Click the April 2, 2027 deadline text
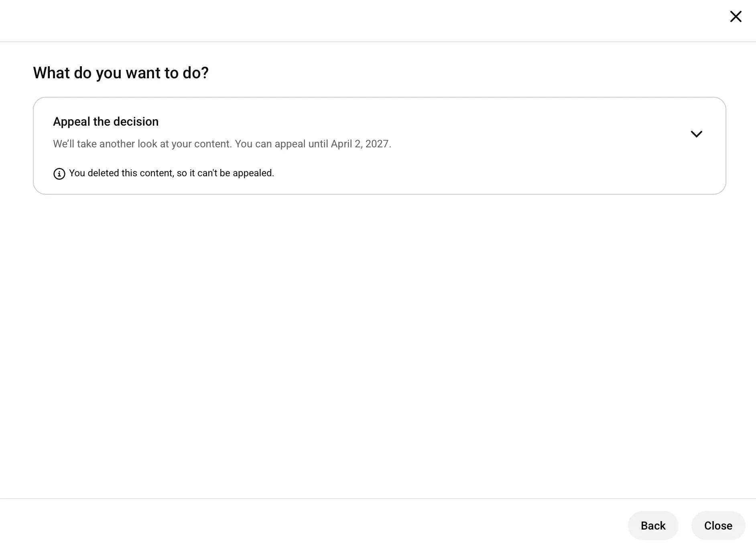This screenshot has height=546, width=756. coord(360,144)
